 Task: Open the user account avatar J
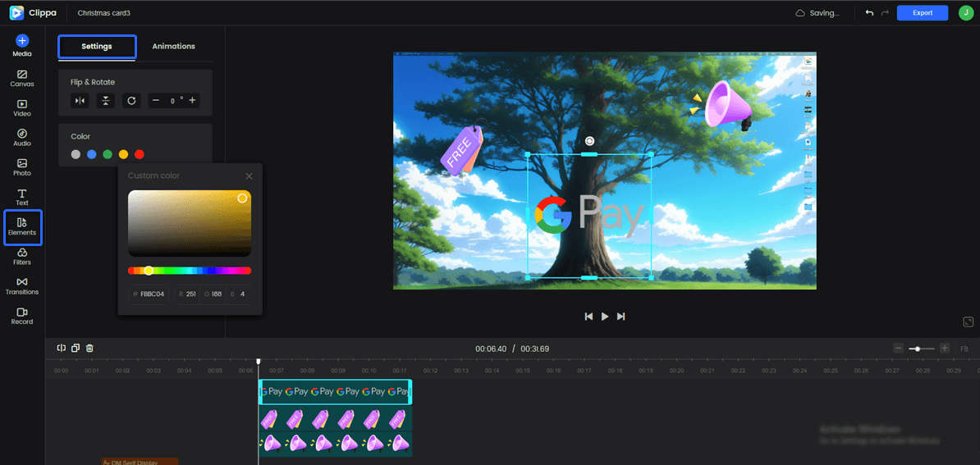(965, 12)
